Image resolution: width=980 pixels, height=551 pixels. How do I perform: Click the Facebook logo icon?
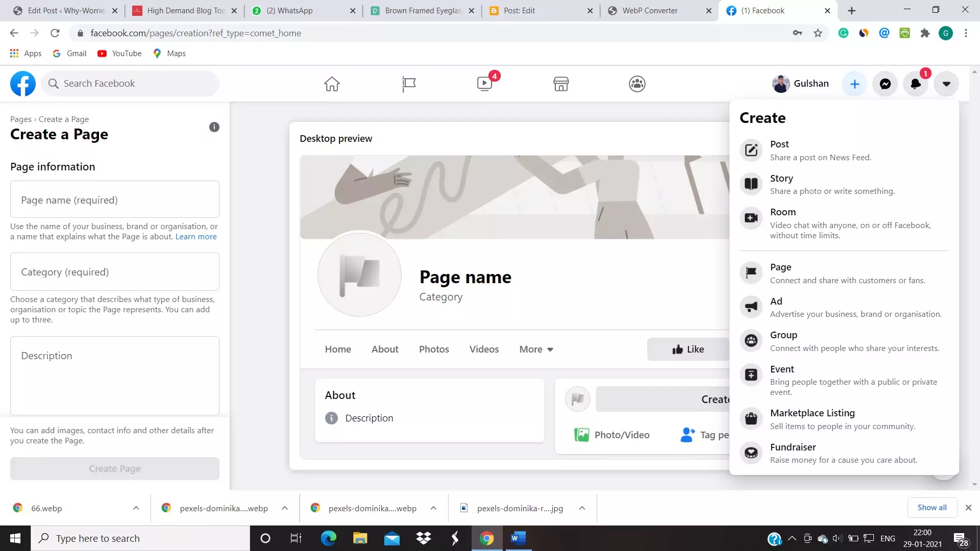[x=23, y=84]
